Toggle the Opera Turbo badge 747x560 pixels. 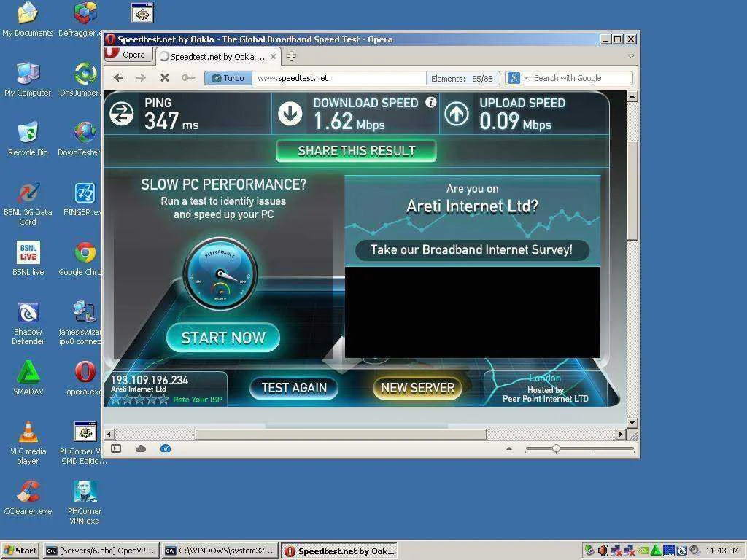coord(228,78)
